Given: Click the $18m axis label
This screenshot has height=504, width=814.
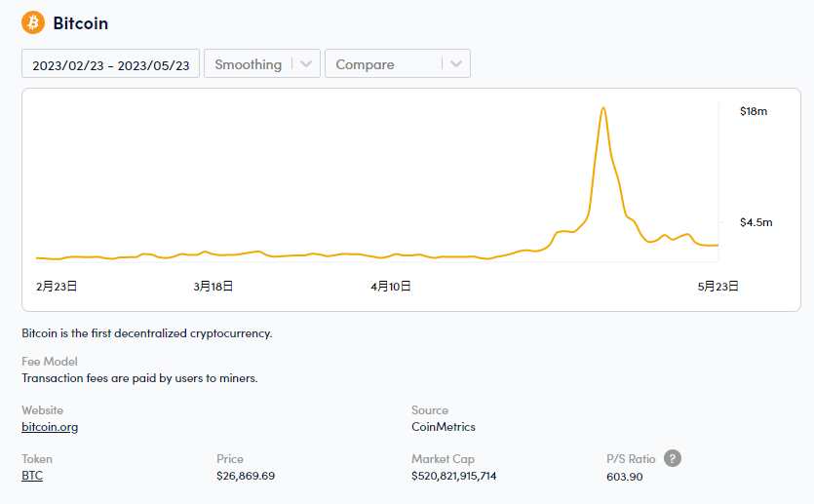Looking at the screenshot, I should pyautogui.click(x=754, y=111).
